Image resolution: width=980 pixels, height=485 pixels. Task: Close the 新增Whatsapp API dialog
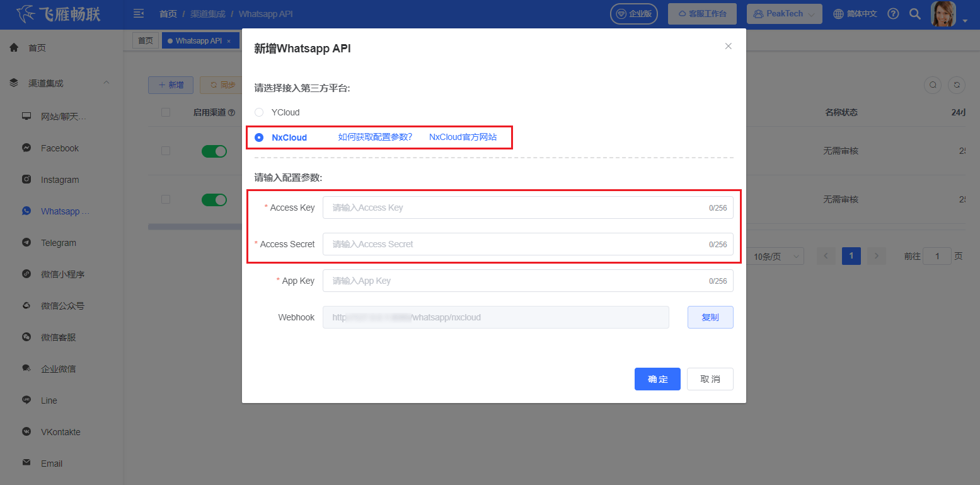click(x=729, y=46)
